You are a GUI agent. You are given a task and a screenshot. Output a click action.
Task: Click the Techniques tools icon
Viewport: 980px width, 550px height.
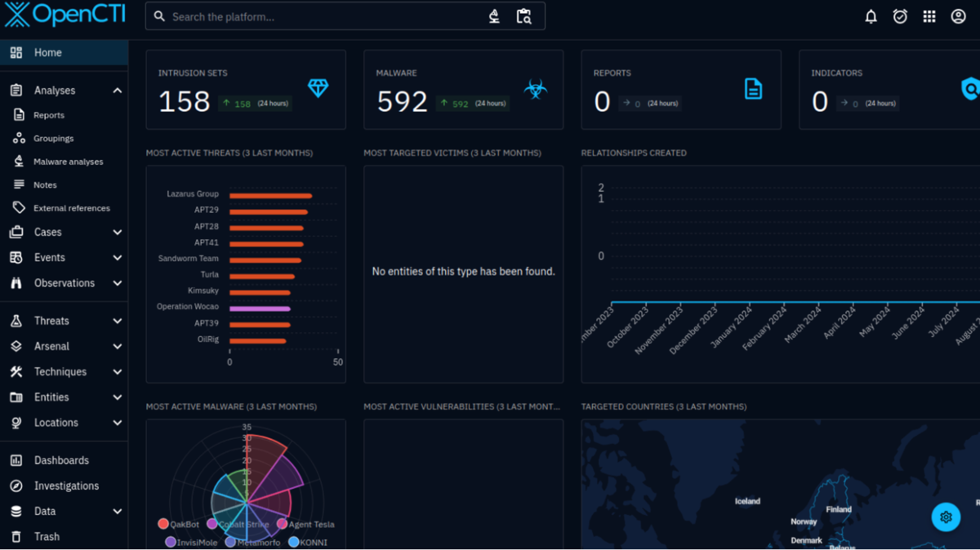[x=16, y=372]
